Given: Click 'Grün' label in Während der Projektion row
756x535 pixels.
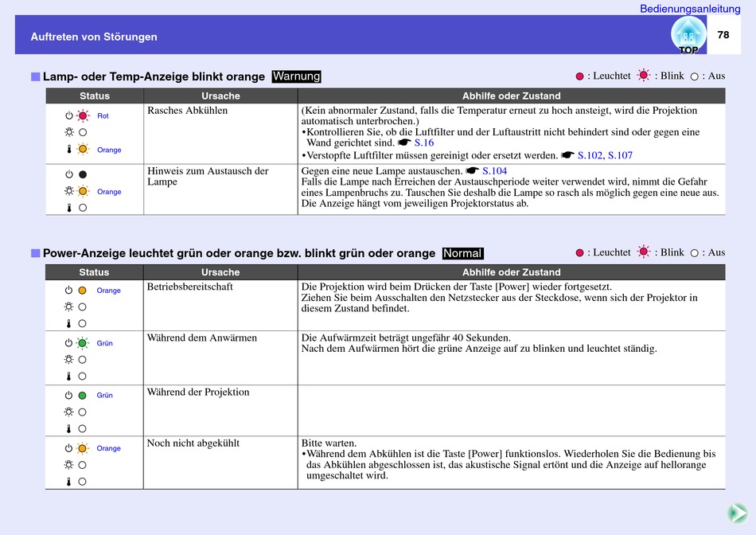Looking at the screenshot, I should [x=104, y=395].
